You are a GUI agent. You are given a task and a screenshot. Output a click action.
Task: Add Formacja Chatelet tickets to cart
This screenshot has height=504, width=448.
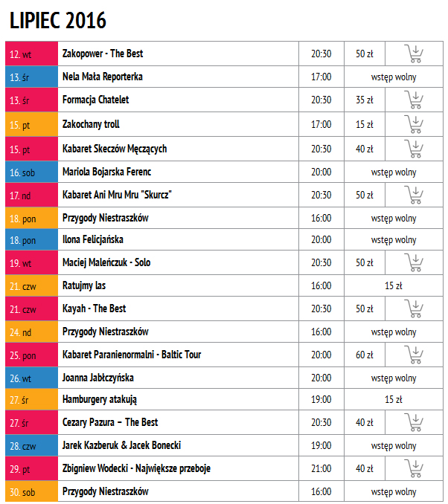(414, 100)
